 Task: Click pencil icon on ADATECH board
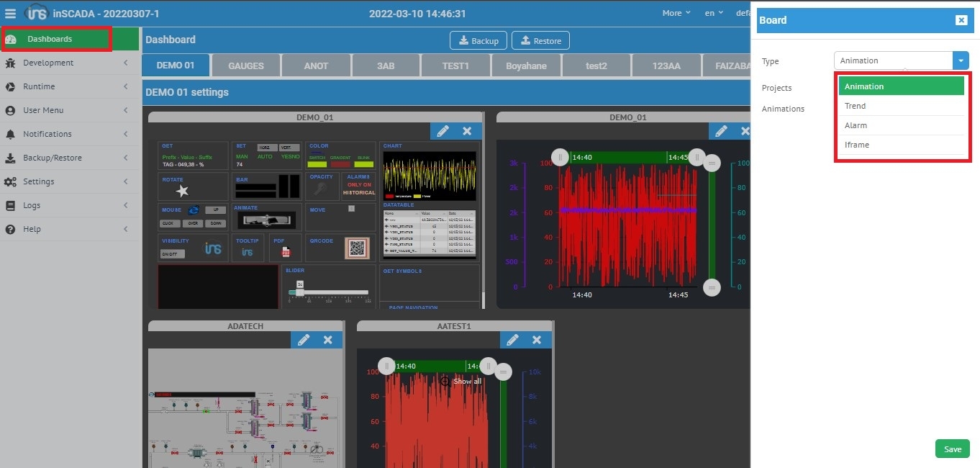tap(304, 340)
